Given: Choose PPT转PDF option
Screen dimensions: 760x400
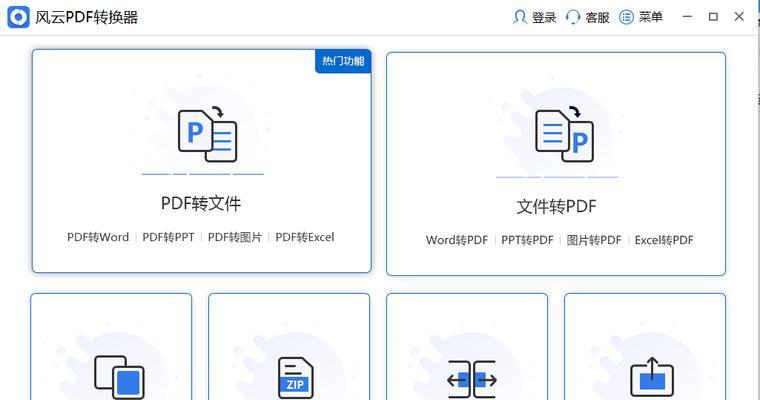Looking at the screenshot, I should pos(527,240).
